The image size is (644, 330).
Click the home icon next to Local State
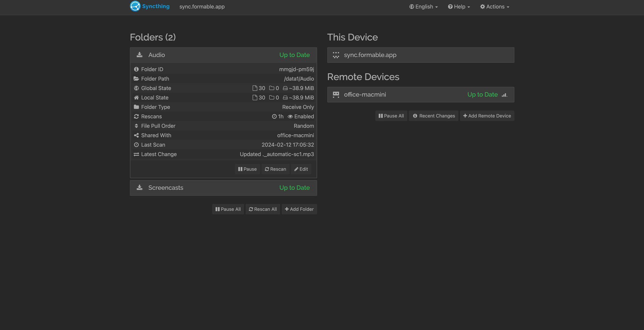point(136,97)
